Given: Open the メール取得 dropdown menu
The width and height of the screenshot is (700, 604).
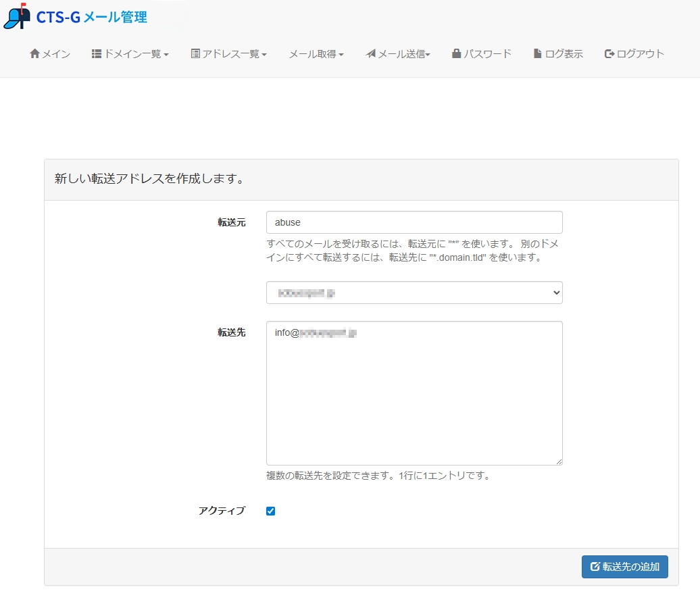Looking at the screenshot, I should (x=316, y=53).
